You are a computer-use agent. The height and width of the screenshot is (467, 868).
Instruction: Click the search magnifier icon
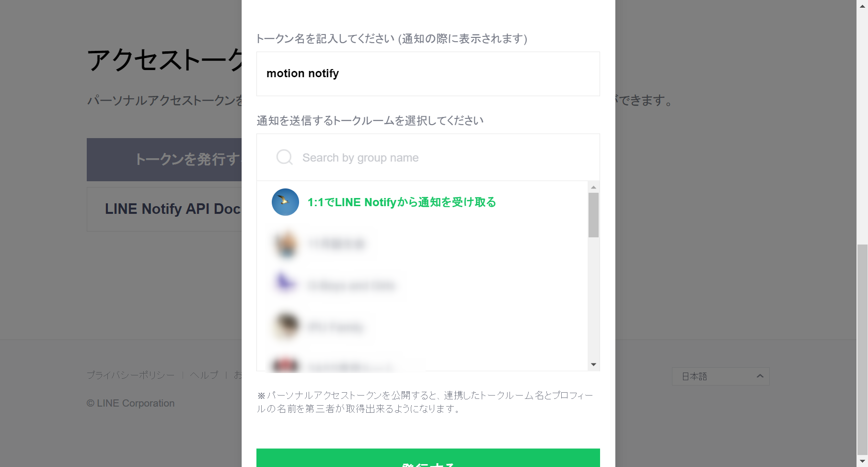(285, 157)
